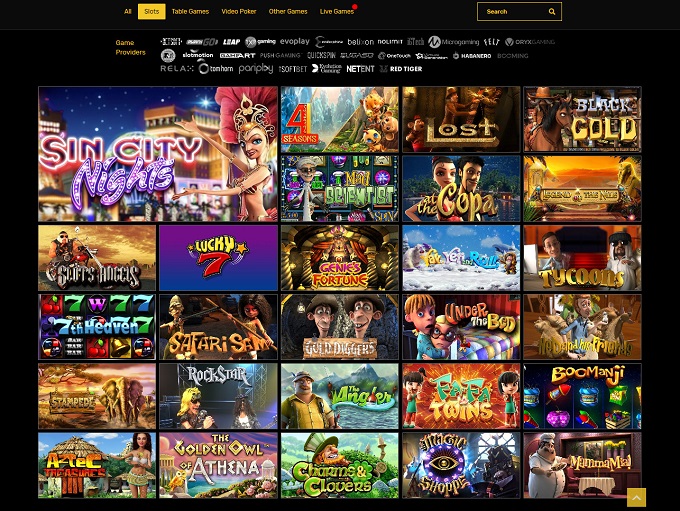
Task: Select the NetEnt provider logo
Action: [360, 69]
